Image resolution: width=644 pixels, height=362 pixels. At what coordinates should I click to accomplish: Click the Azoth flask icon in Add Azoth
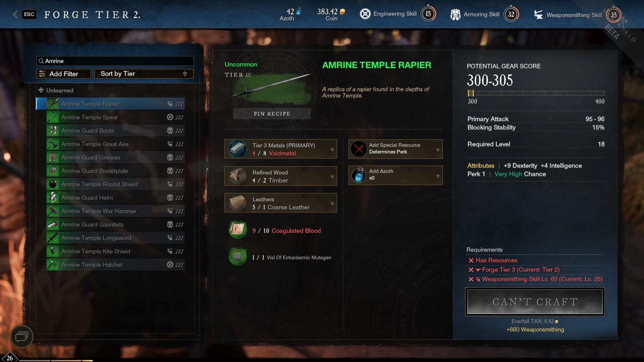(x=359, y=175)
